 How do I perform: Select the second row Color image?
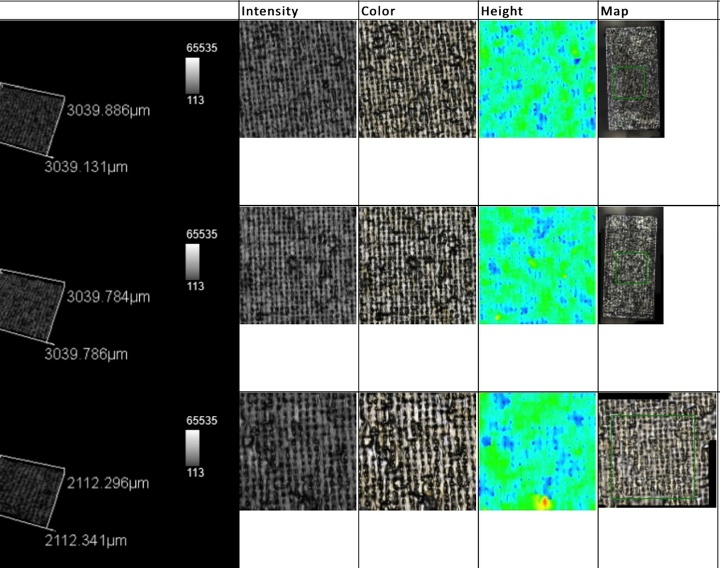tap(417, 265)
